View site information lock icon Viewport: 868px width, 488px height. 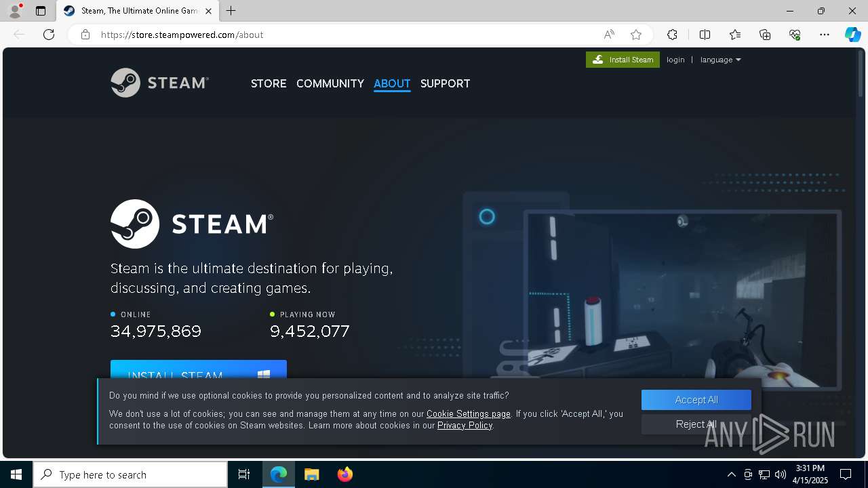(x=85, y=35)
